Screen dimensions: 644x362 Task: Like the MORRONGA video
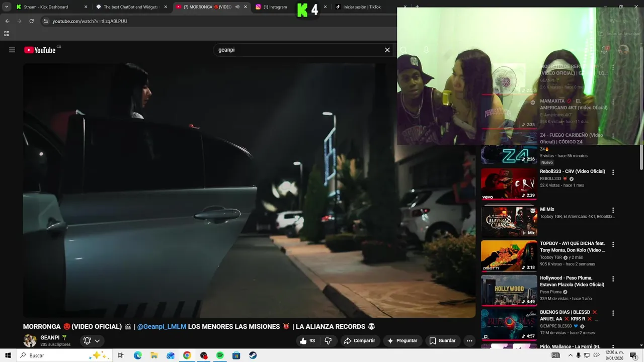(x=307, y=340)
